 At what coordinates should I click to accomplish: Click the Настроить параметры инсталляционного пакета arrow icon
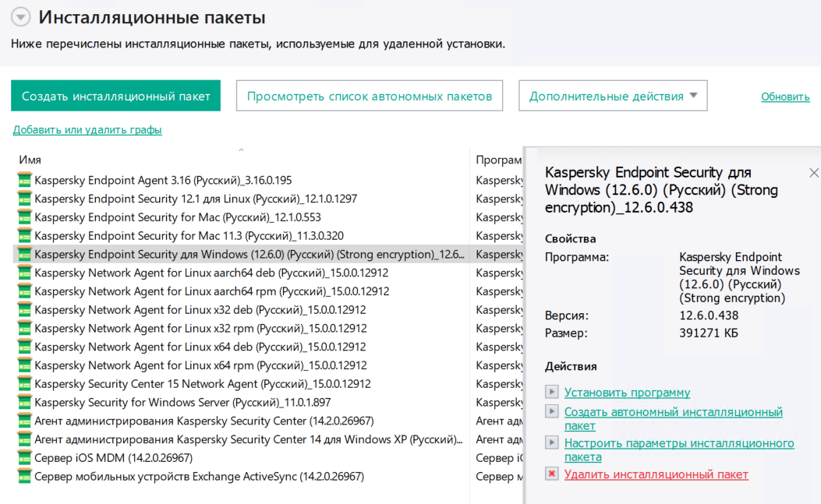coord(552,442)
